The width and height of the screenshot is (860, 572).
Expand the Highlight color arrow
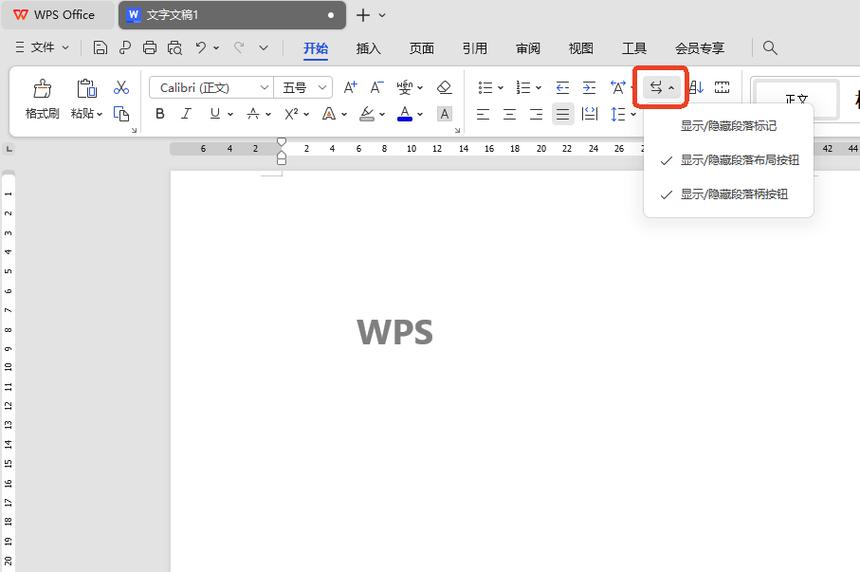pos(382,115)
